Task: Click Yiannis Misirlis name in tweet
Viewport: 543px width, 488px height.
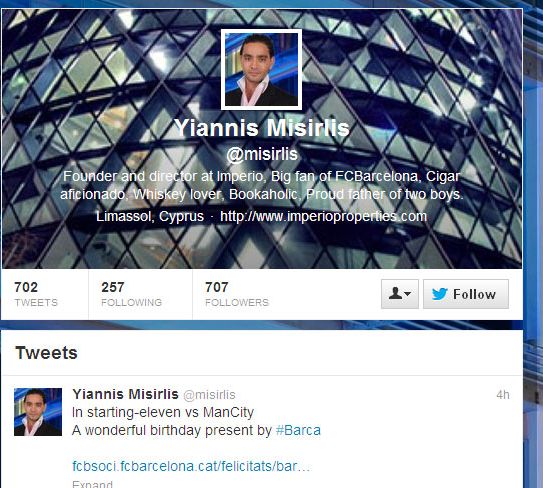Action: tap(125, 394)
